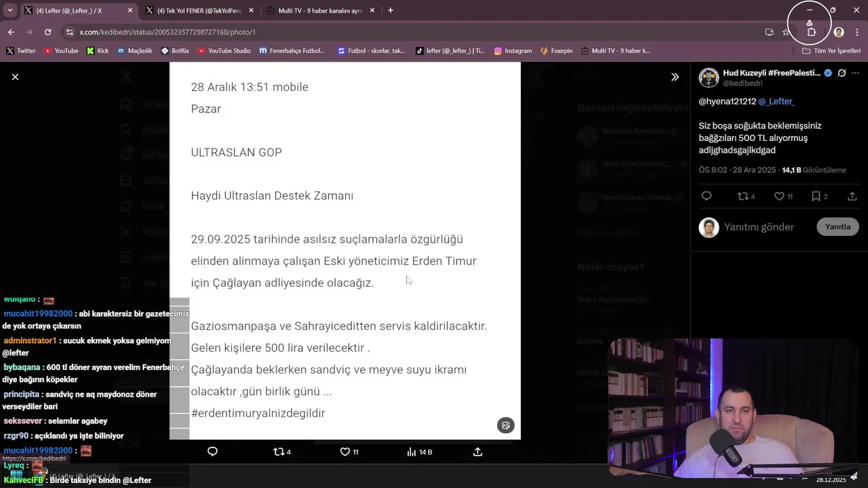Click chat username principita
Screen dimensions: 868x488
click(x=22, y=394)
